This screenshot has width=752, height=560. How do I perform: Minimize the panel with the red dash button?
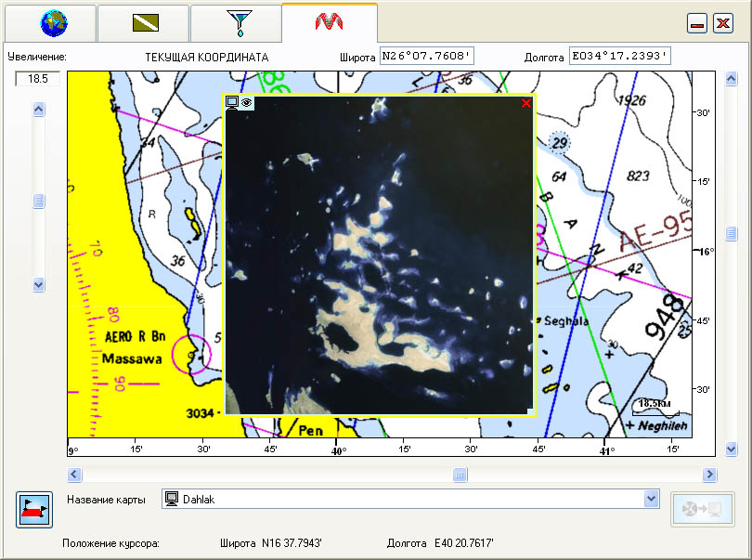(x=697, y=23)
